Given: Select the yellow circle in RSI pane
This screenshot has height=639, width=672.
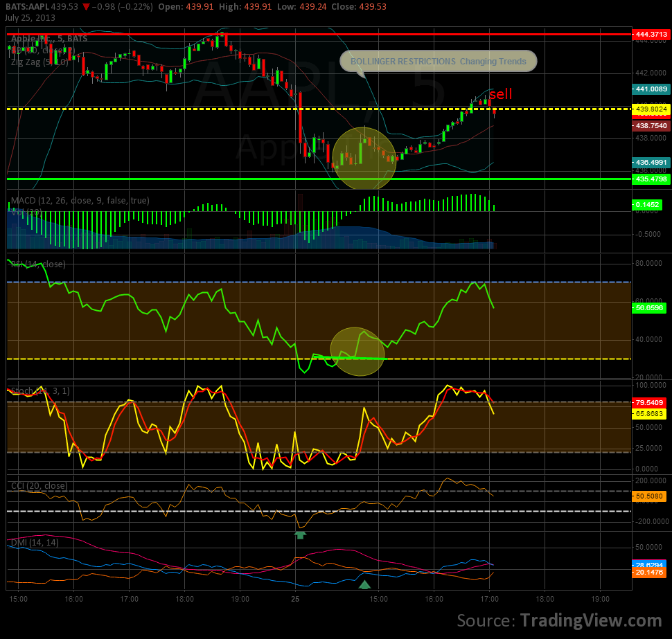Looking at the screenshot, I should 358,352.
